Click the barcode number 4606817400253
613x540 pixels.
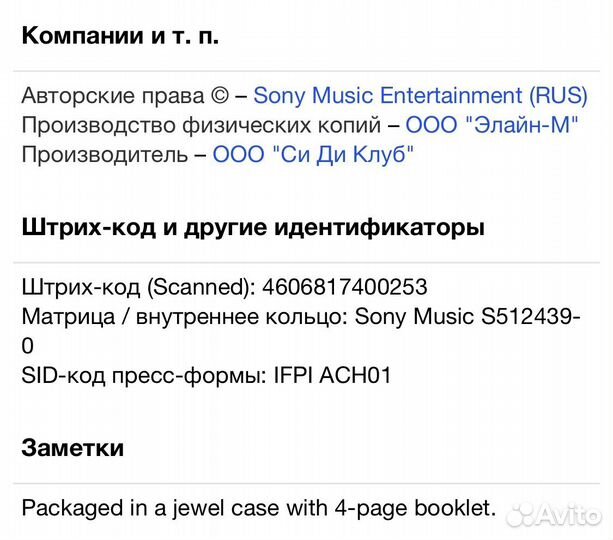[x=345, y=287]
